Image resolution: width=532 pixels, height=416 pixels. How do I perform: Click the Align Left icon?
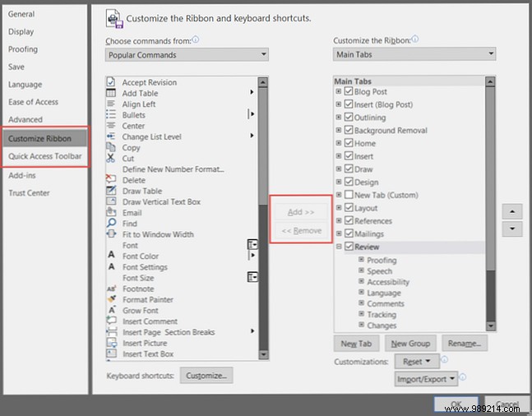(111, 104)
